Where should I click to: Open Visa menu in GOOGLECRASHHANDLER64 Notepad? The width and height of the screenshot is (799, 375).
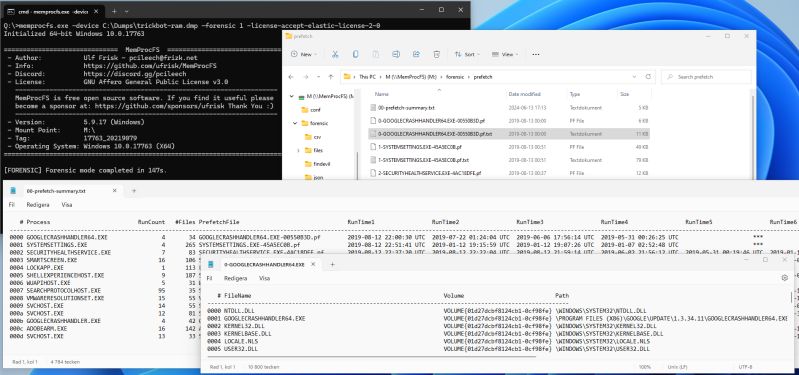tap(264, 279)
